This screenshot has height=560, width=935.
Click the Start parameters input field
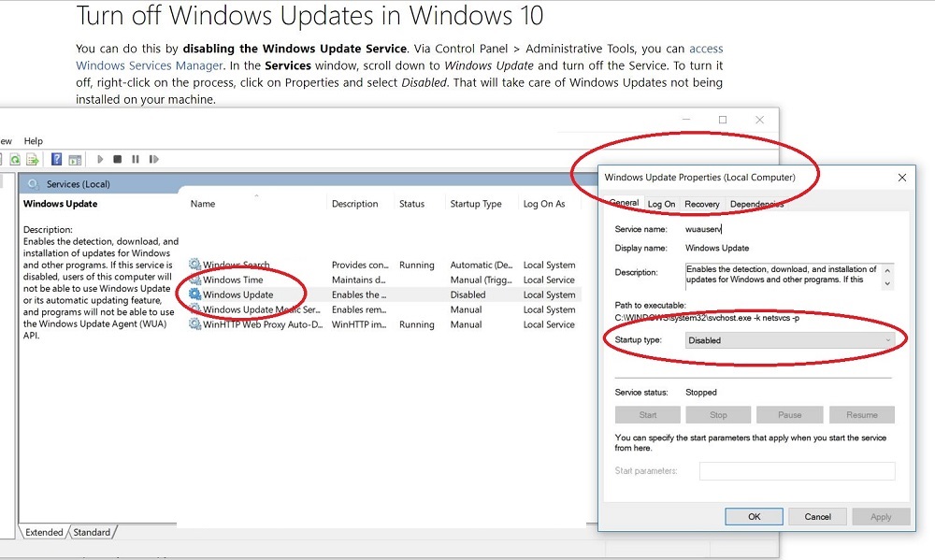798,471
